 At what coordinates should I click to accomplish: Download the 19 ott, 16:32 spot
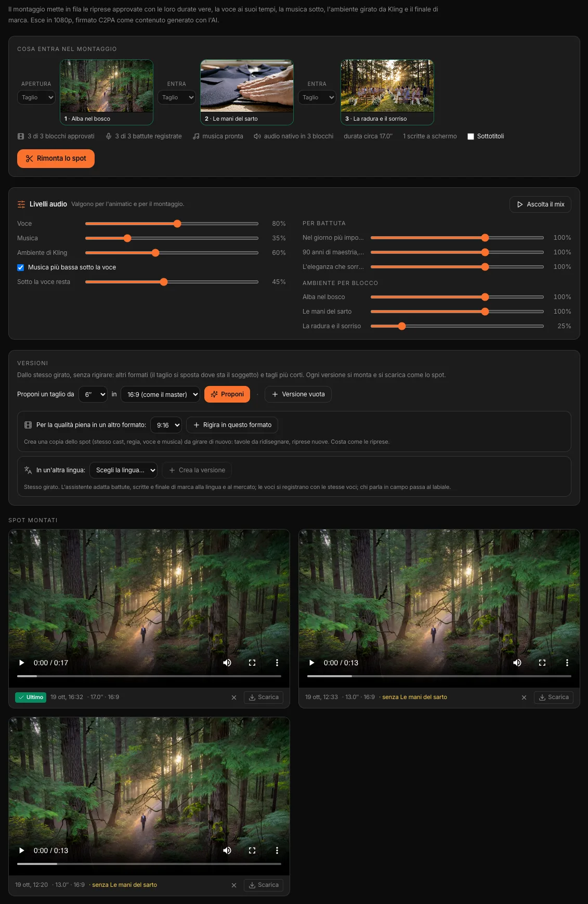[264, 698]
